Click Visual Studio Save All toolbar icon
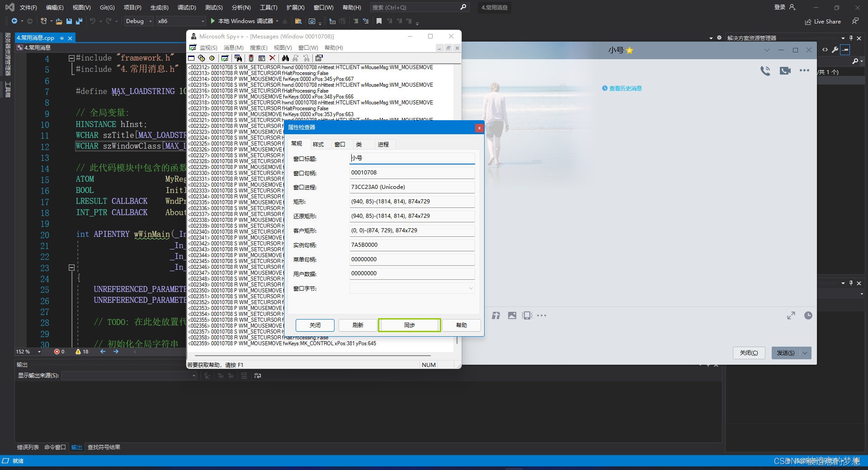Screen dimensions: 868x470 click(79, 21)
